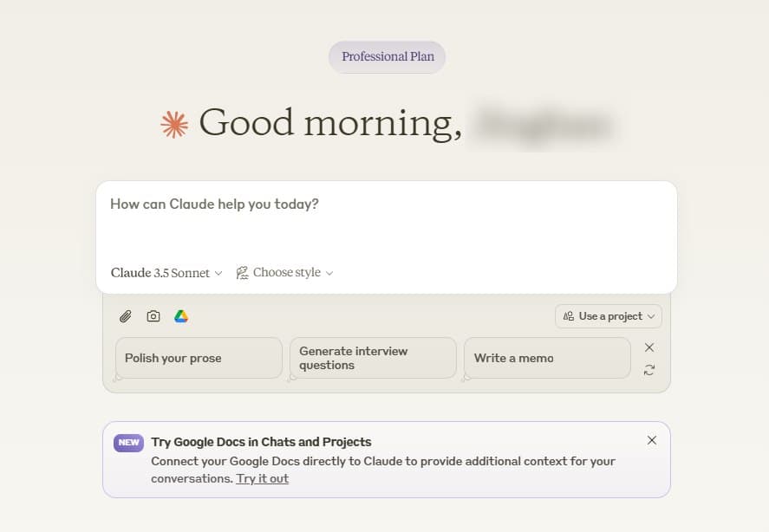Close the Google Docs announcement banner
Screen dimensions: 769x532
click(652, 440)
